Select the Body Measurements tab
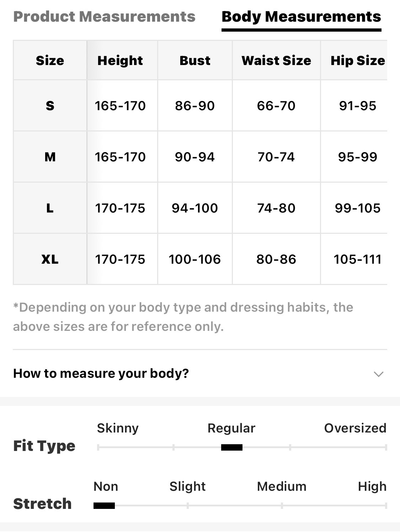Image resolution: width=400 pixels, height=532 pixels. pyautogui.click(x=301, y=17)
